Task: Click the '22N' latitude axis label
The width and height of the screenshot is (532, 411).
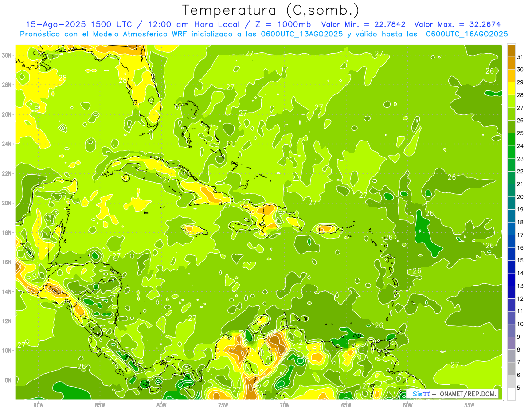Action: [x=8, y=173]
